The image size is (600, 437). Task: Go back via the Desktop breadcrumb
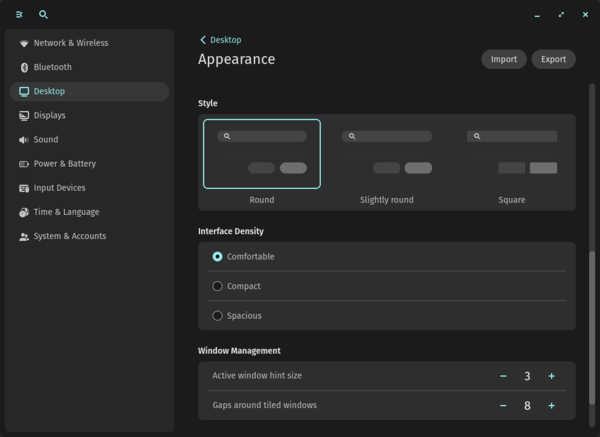pos(221,40)
